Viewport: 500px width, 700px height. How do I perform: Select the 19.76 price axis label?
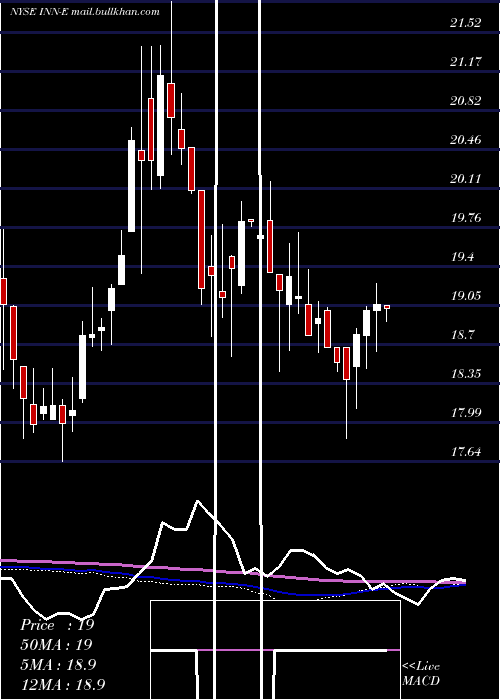466,218
